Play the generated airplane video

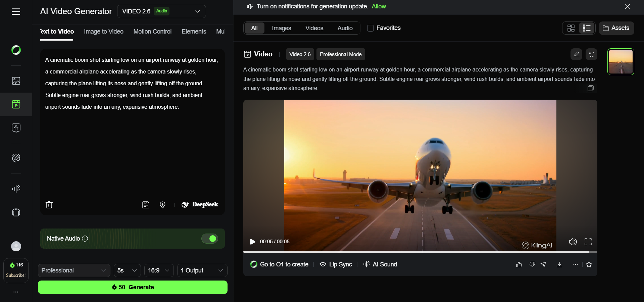[x=253, y=242]
